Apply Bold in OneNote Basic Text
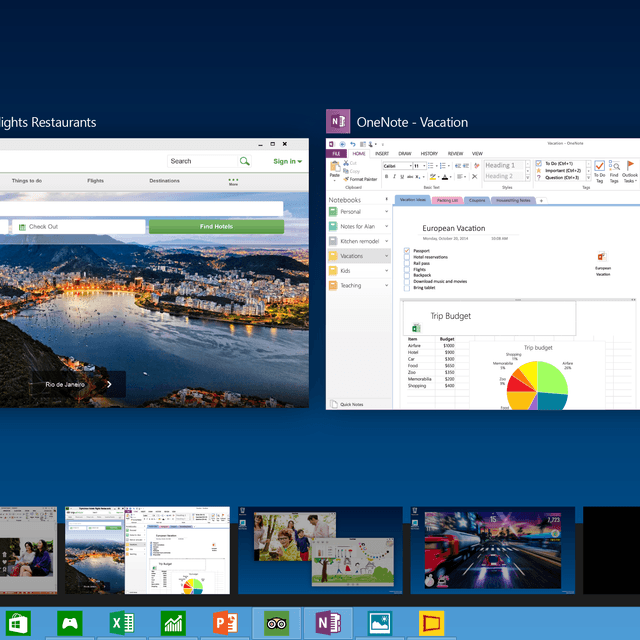Viewport: 640px width, 640px height. click(387, 176)
